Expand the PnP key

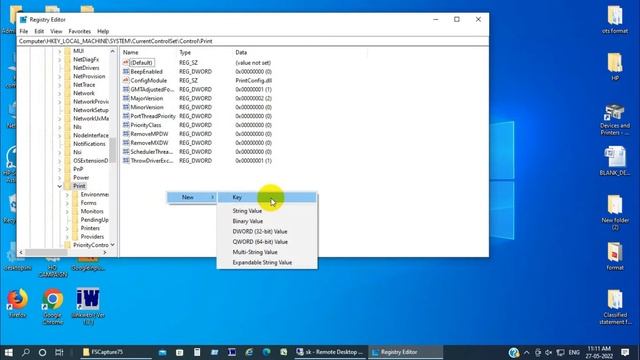coord(60,169)
